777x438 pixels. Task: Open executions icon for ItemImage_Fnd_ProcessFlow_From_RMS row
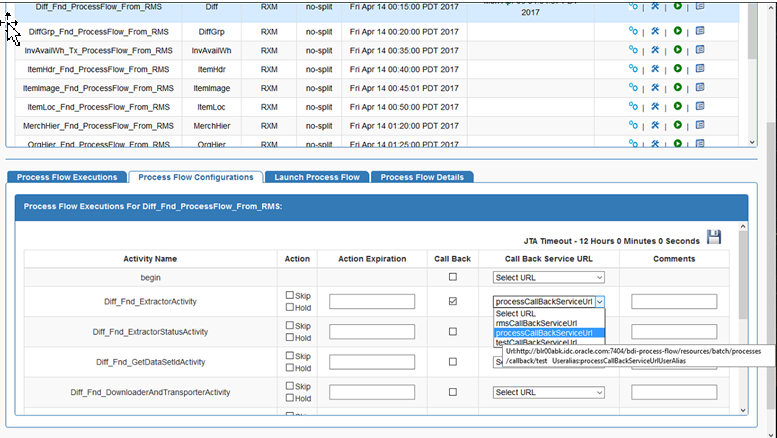633,87
